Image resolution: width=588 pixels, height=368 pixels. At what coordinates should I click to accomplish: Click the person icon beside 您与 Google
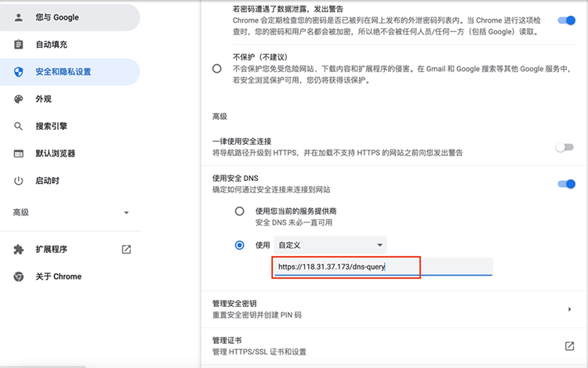(18, 17)
